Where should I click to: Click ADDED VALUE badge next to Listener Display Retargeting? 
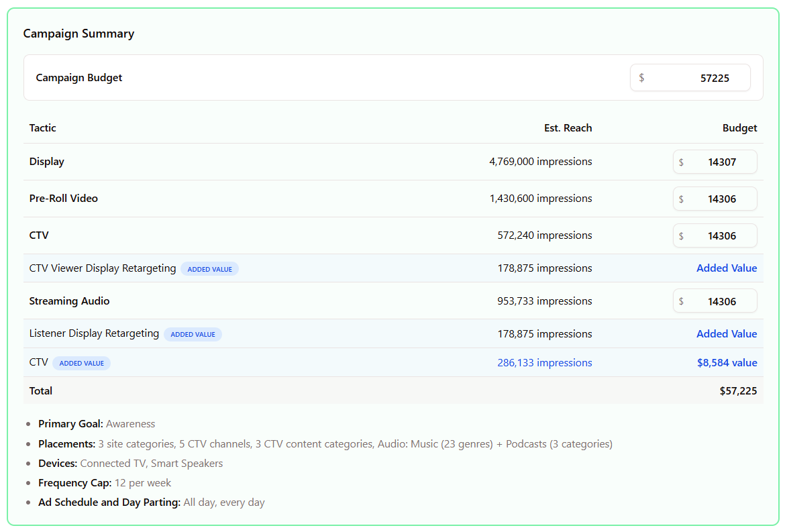point(193,334)
